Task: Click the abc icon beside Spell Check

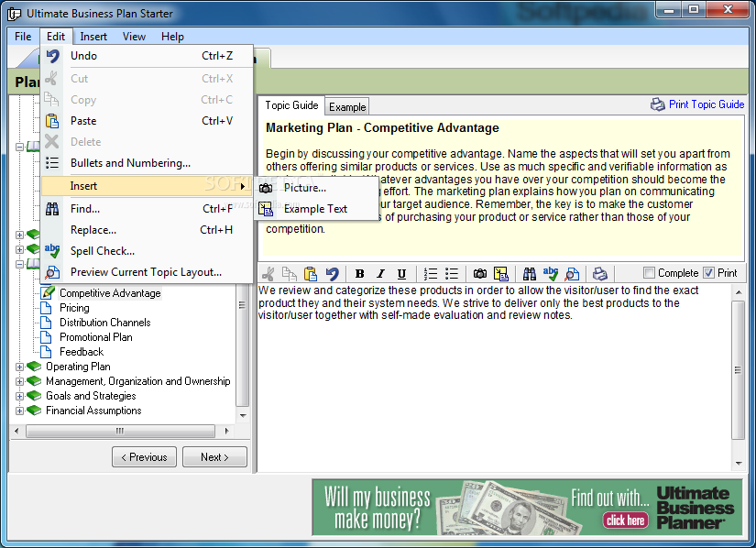Action: click(52, 250)
